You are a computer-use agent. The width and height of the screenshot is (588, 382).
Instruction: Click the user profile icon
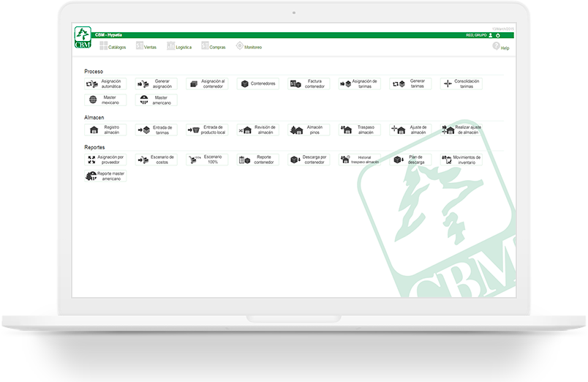coord(491,35)
